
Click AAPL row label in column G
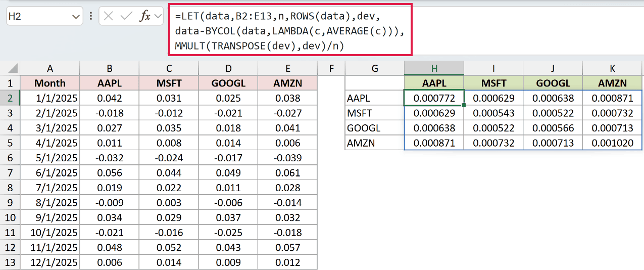[375, 98]
